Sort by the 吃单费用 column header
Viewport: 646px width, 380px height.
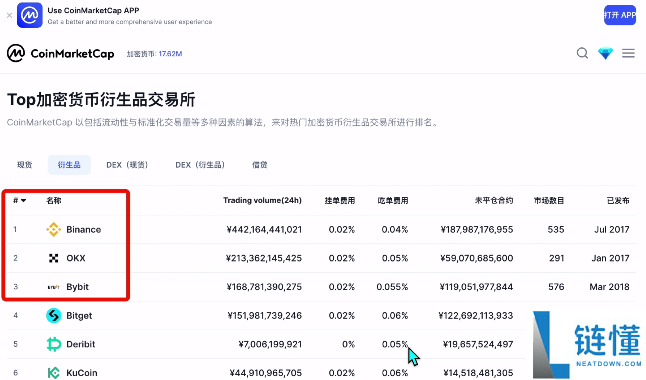click(393, 201)
